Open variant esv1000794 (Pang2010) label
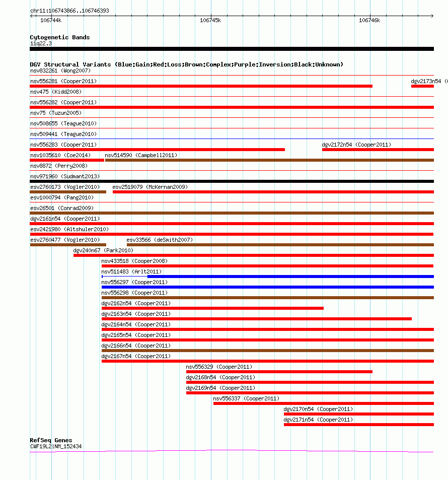This screenshot has width=448, height=480. (62, 198)
